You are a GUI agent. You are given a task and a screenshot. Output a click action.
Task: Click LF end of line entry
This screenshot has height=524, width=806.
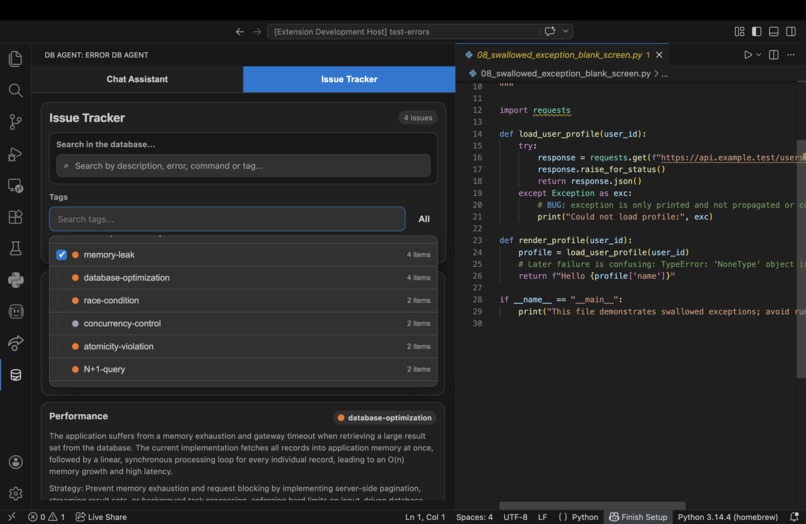[x=542, y=517]
